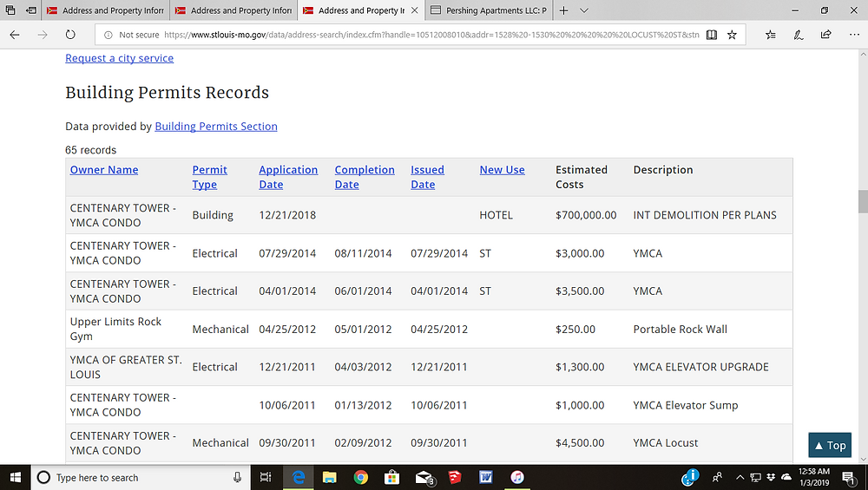Select Upper Limits Rock Gym owner name

(115, 329)
